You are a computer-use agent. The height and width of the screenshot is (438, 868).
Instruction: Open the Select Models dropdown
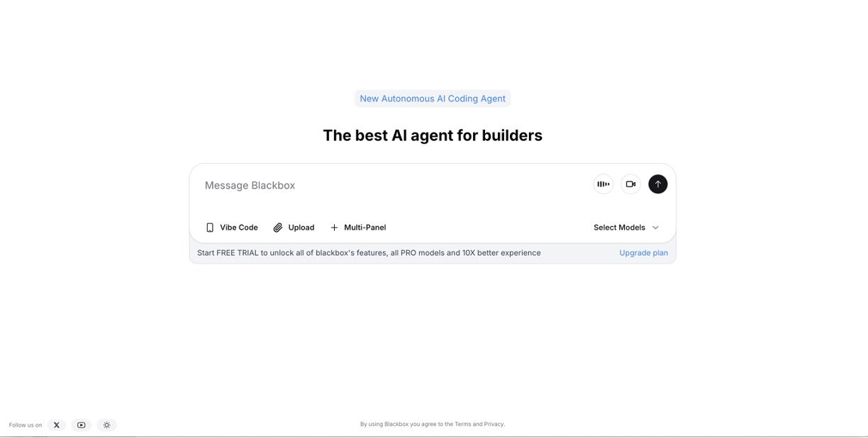point(619,228)
